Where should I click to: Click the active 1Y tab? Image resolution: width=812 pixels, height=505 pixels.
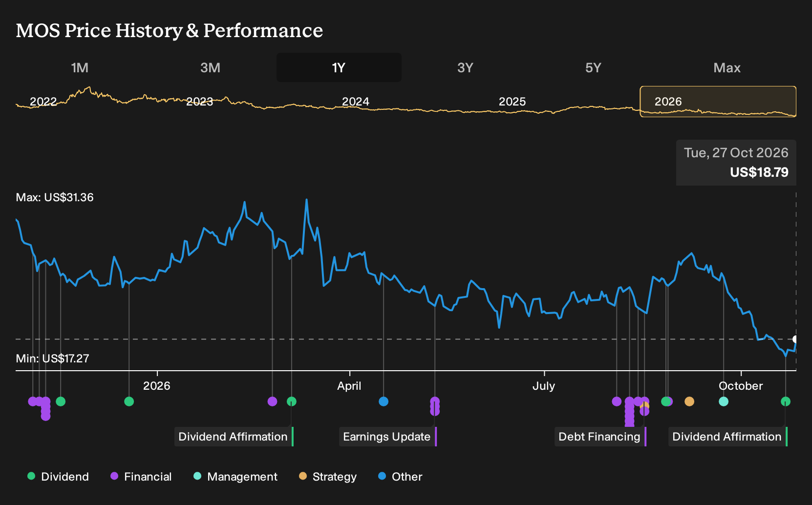tap(339, 68)
